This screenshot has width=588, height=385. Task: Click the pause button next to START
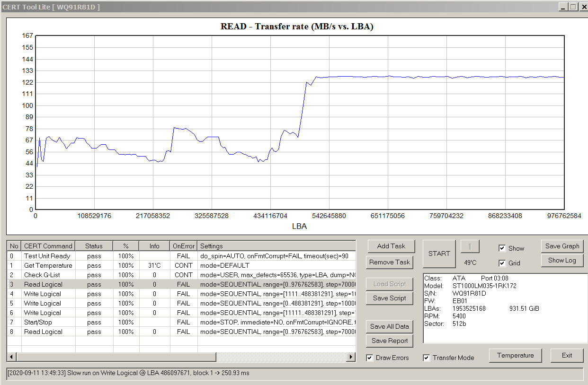coord(470,246)
